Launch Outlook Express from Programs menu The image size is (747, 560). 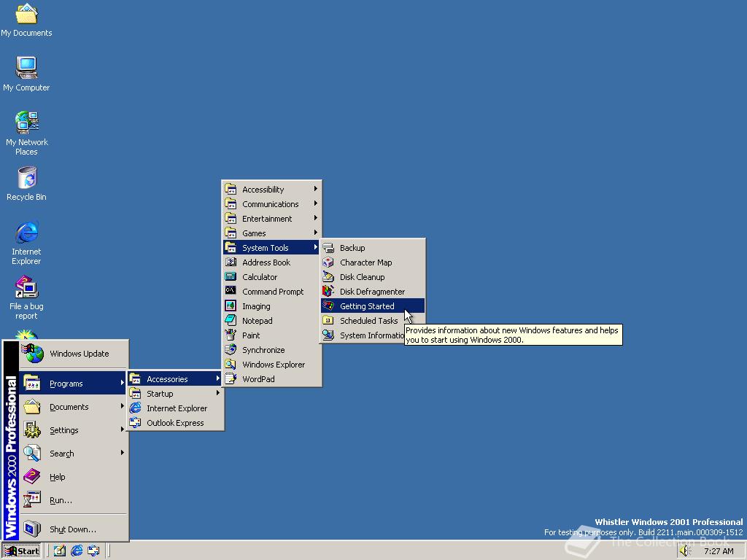pyautogui.click(x=175, y=423)
